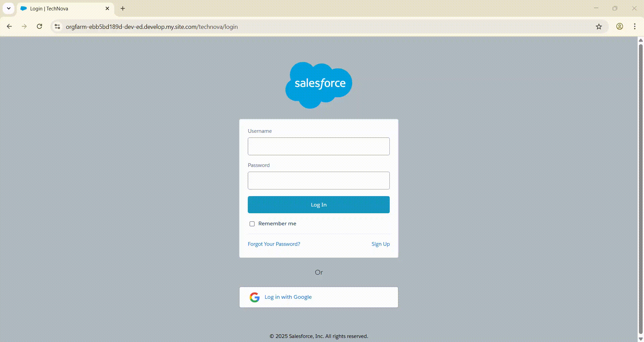The height and width of the screenshot is (342, 644).
Task: Reload the login page
Action: pos(40,27)
